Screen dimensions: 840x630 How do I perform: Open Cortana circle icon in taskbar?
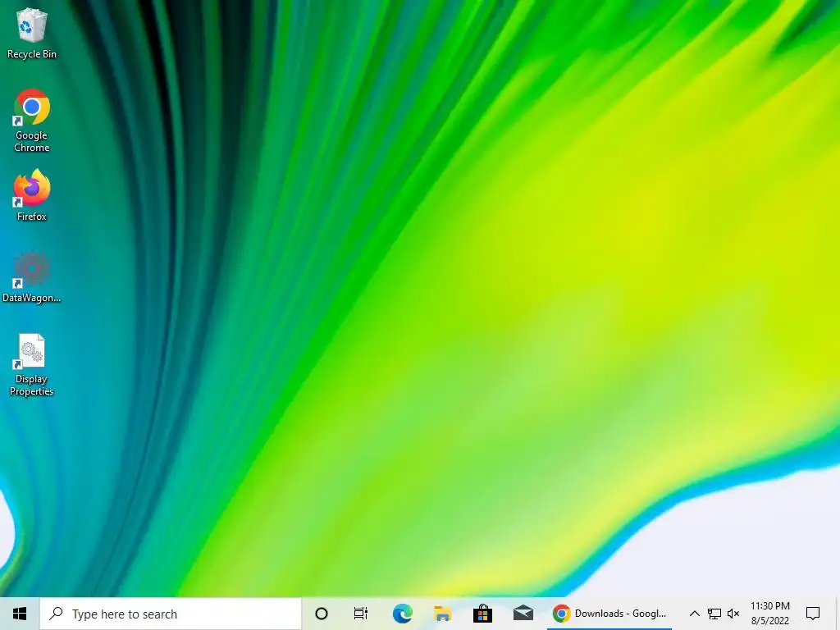pyautogui.click(x=322, y=614)
